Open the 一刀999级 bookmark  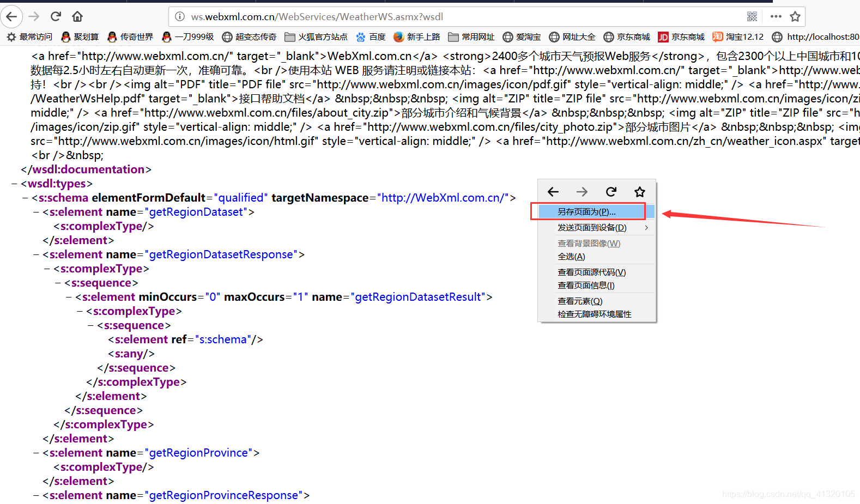[188, 37]
